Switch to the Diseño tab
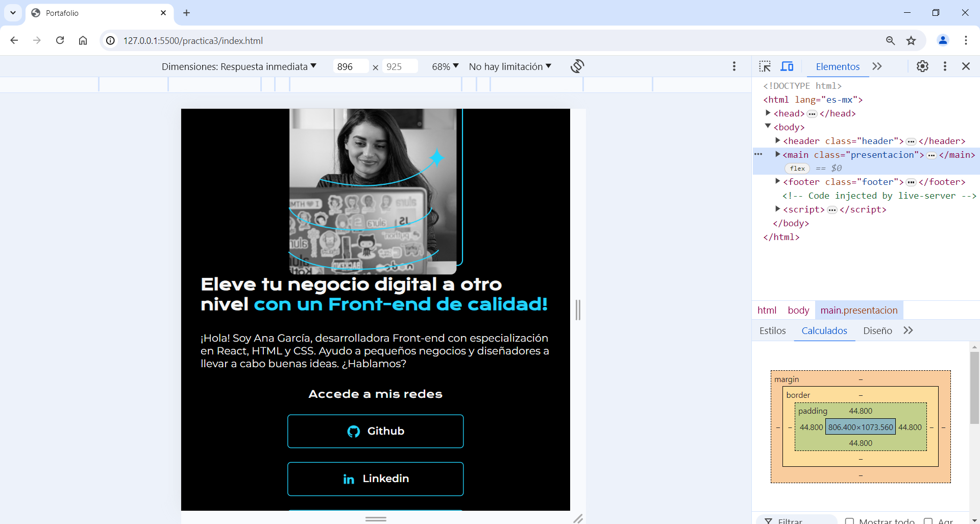 coord(877,330)
